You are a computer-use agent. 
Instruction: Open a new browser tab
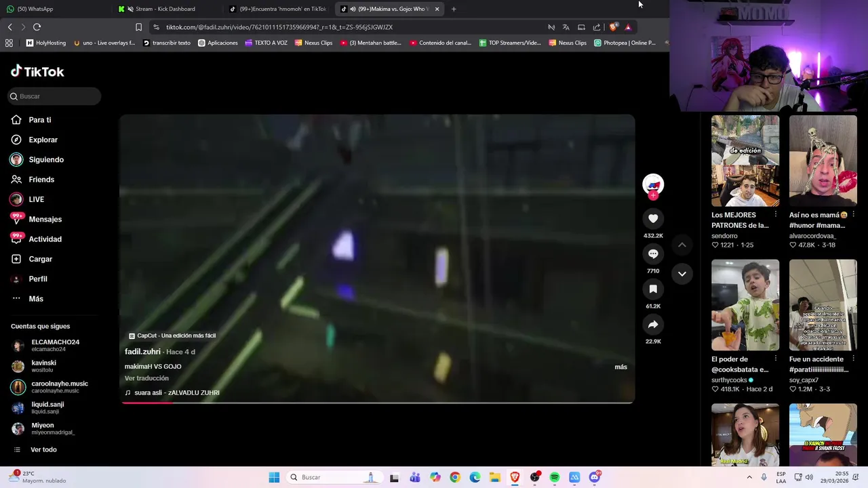454,9
